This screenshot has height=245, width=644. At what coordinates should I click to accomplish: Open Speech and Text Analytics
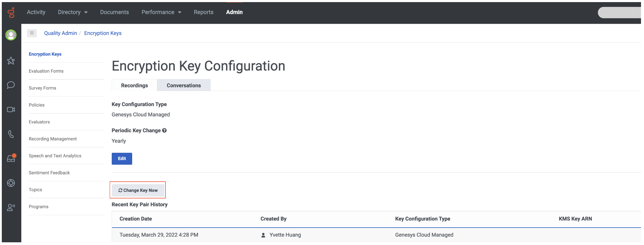(55, 156)
